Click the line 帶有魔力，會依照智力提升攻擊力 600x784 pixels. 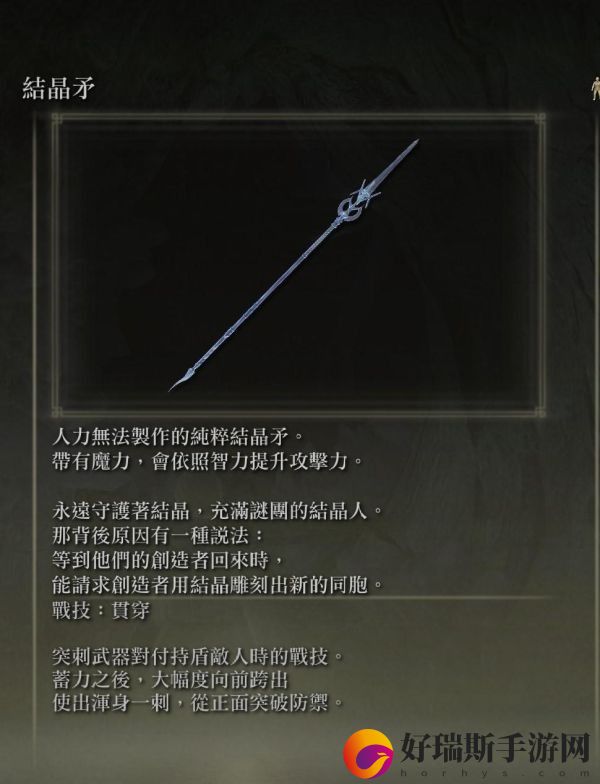pos(208,462)
